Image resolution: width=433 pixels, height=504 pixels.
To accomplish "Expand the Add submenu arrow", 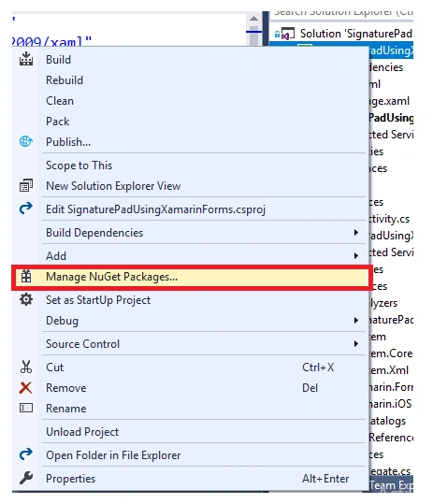I will tap(356, 256).
